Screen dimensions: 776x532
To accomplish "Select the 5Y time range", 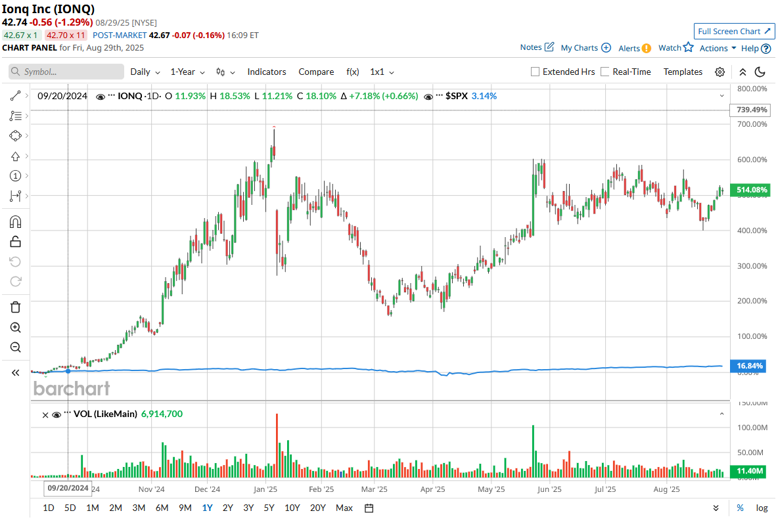I will (269, 508).
